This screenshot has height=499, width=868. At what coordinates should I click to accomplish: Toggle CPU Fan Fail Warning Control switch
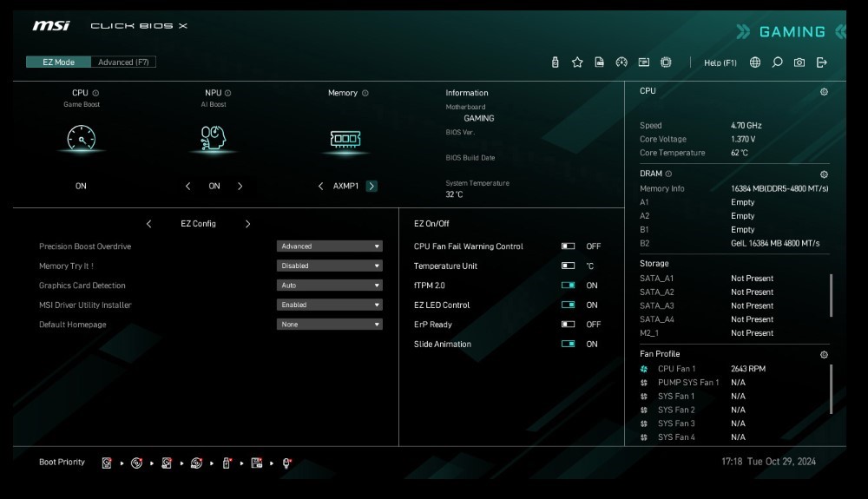pos(568,246)
